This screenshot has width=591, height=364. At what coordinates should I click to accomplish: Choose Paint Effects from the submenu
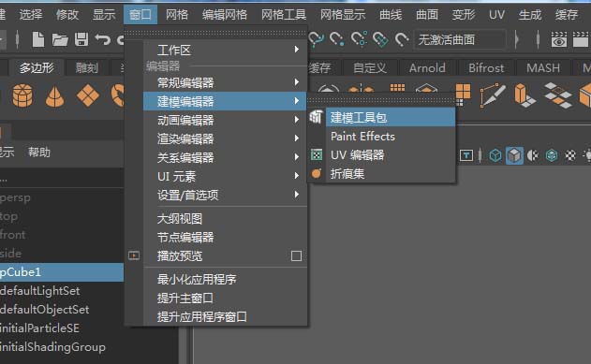coord(391,136)
